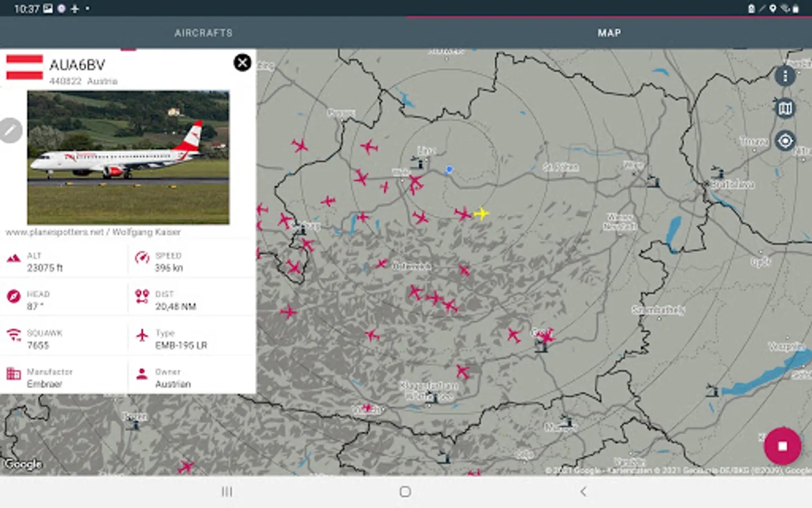The image size is (812, 508).
Task: Tap the Austria flag icon
Action: tap(24, 67)
